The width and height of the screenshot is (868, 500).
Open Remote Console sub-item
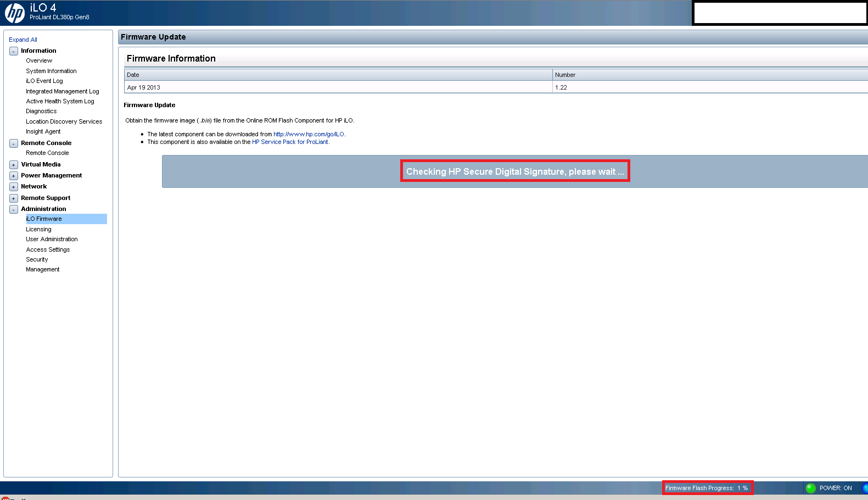(47, 153)
